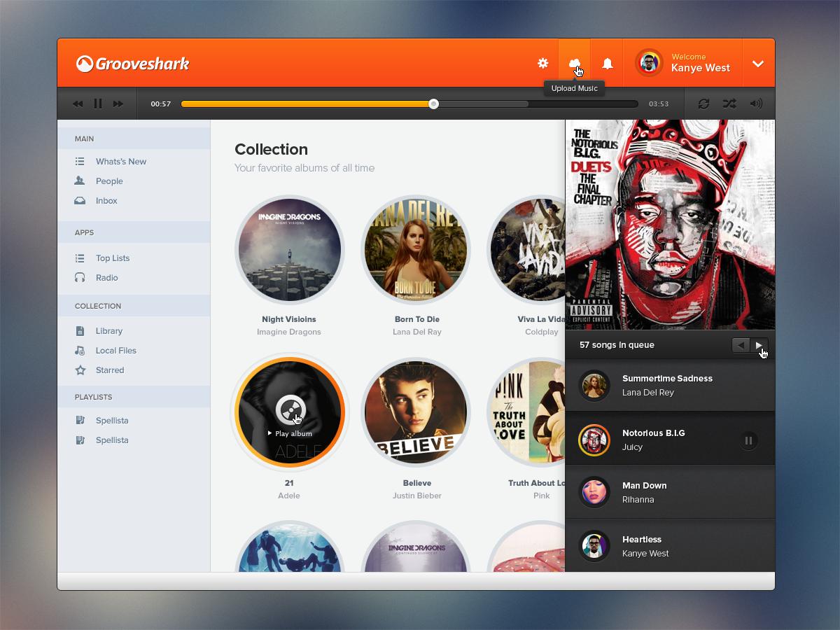The width and height of the screenshot is (840, 630).
Task: Toggle shuffle mode
Action: [729, 104]
